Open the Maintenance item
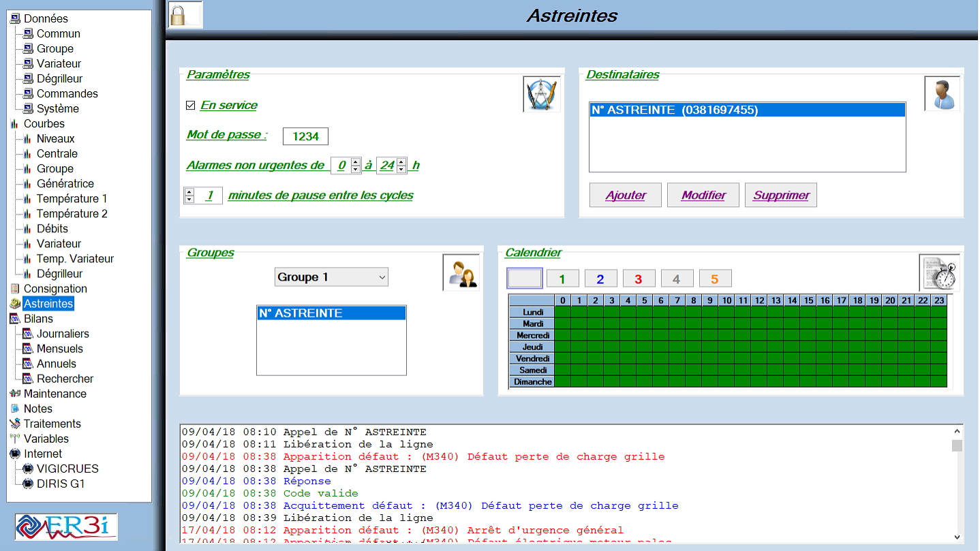The width and height of the screenshot is (980, 551). point(55,393)
